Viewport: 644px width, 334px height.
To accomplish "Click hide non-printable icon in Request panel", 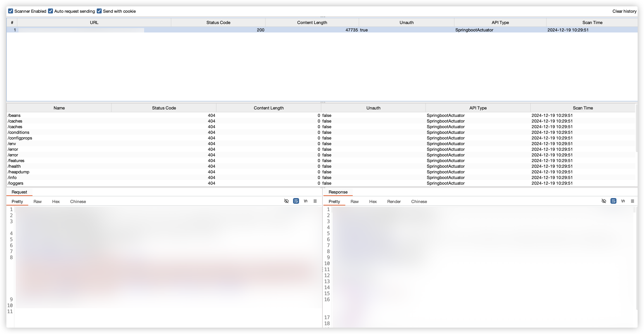I will [x=287, y=201].
